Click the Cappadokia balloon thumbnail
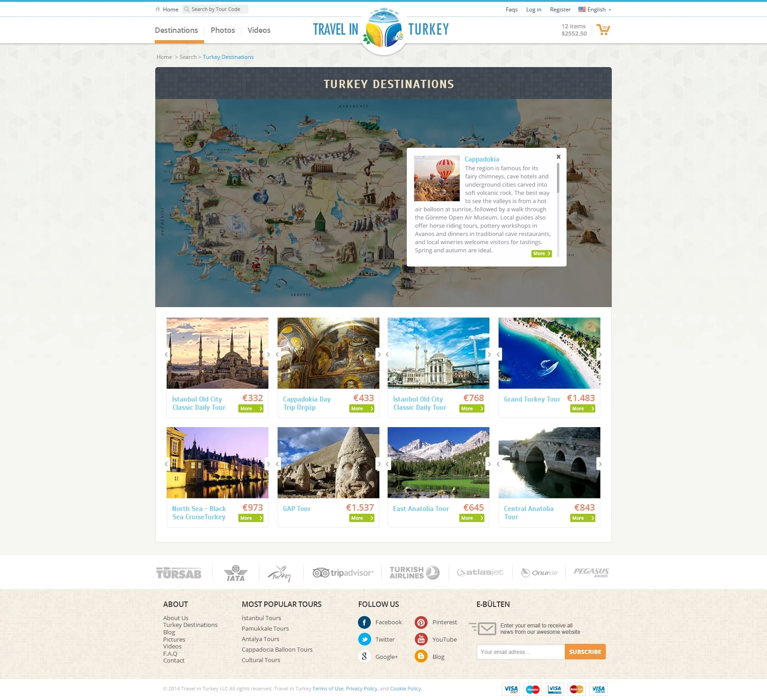 tap(437, 178)
